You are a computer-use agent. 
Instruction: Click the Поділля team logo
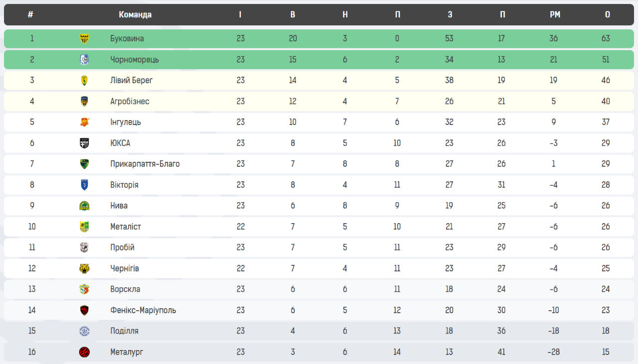point(85,331)
